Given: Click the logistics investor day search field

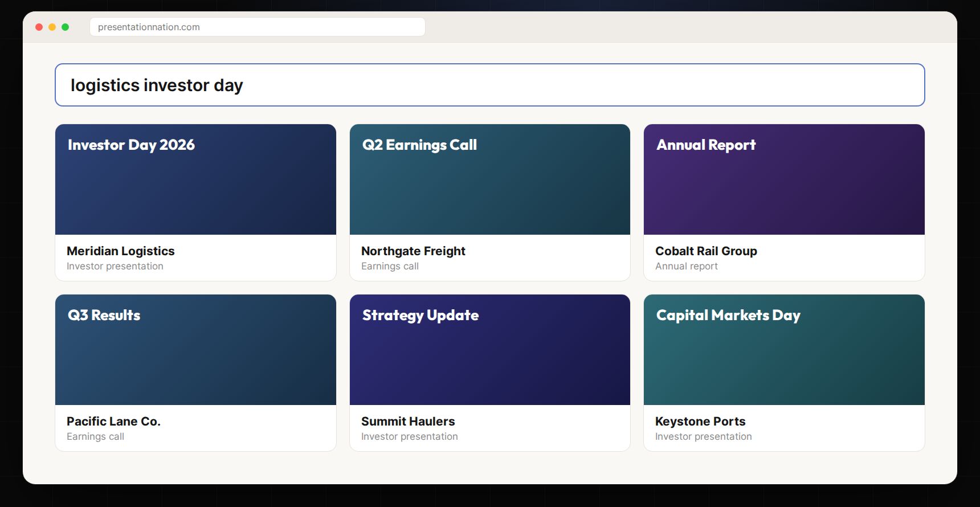Looking at the screenshot, I should click(x=489, y=85).
